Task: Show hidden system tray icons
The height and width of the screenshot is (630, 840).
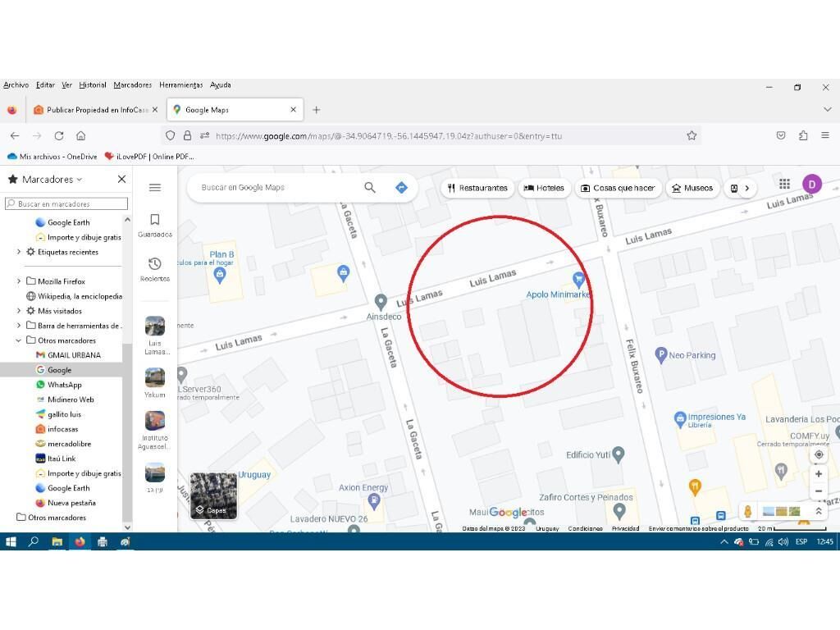Action: coord(724,541)
